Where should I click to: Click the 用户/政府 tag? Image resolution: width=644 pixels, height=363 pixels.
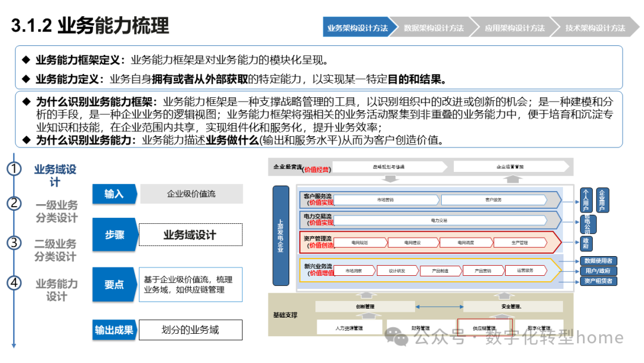click(x=599, y=271)
